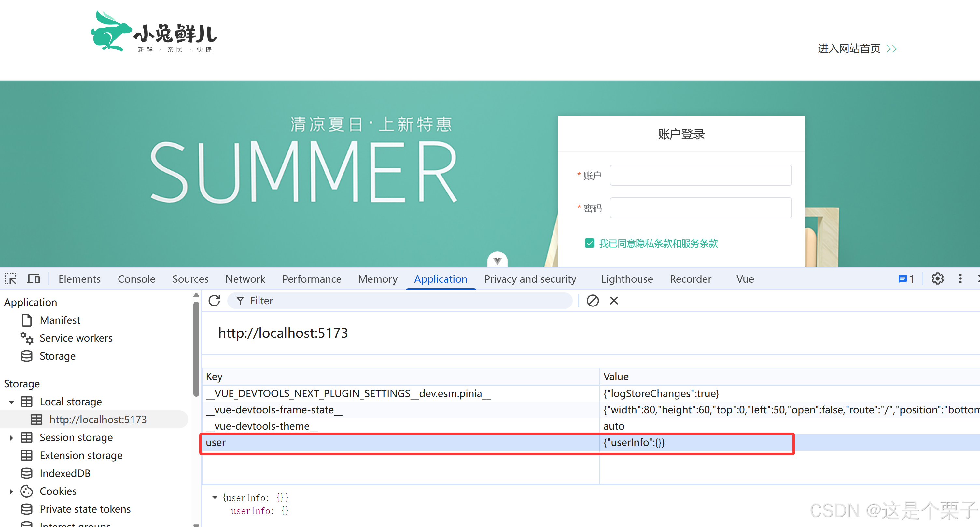Open DevTools settings gear icon
This screenshot has width=980, height=527.
(x=937, y=279)
